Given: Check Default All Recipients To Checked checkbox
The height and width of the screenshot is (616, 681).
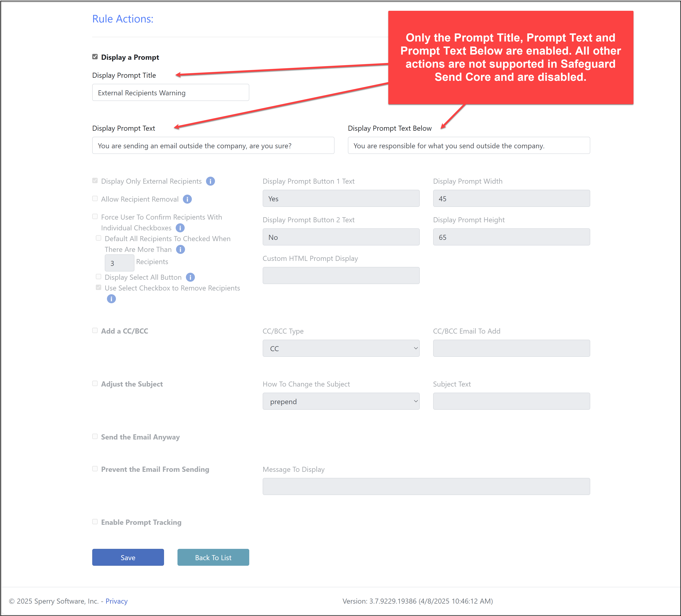Looking at the screenshot, I should coord(99,238).
